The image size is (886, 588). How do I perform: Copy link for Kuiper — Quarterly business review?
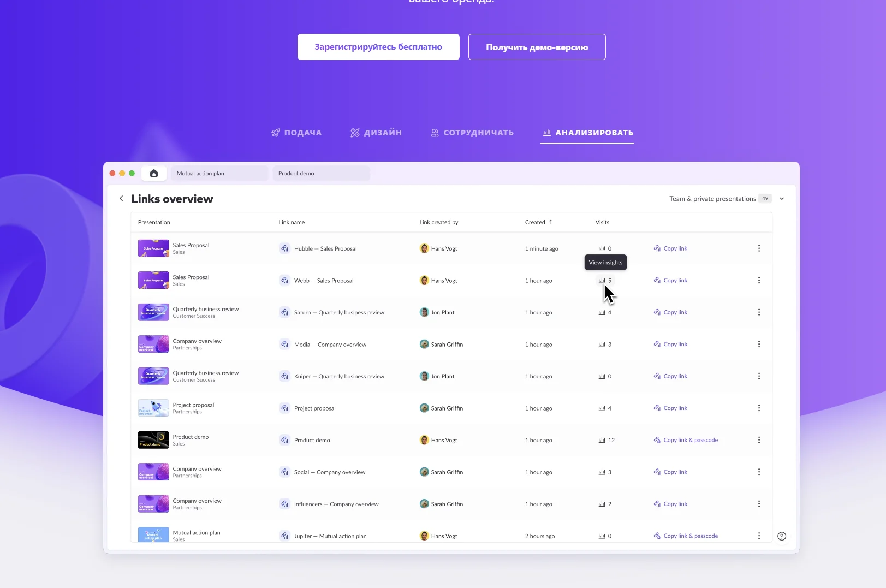click(674, 376)
